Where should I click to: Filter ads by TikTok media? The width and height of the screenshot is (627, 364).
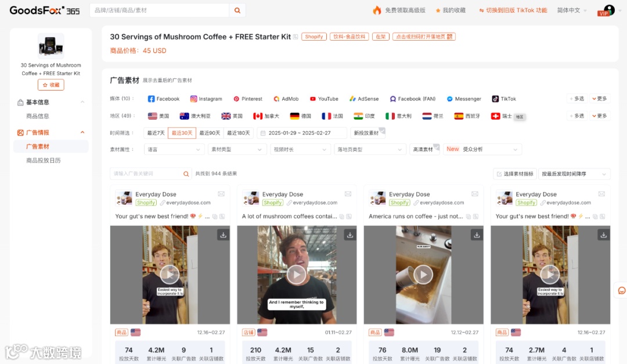504,99
